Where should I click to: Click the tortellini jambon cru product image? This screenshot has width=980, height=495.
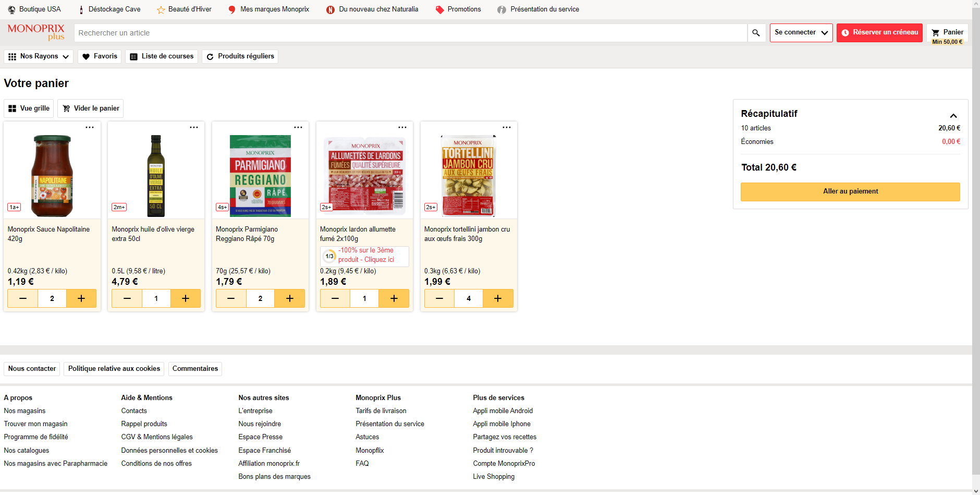pos(468,176)
